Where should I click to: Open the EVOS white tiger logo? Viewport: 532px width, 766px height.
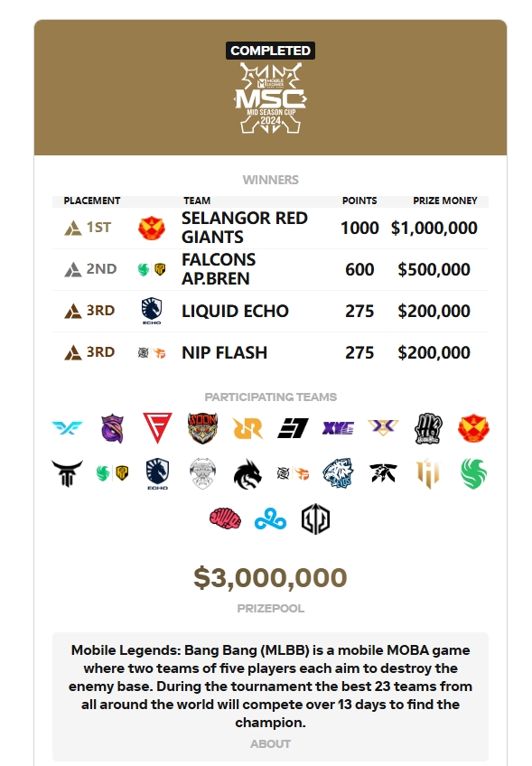click(x=338, y=474)
